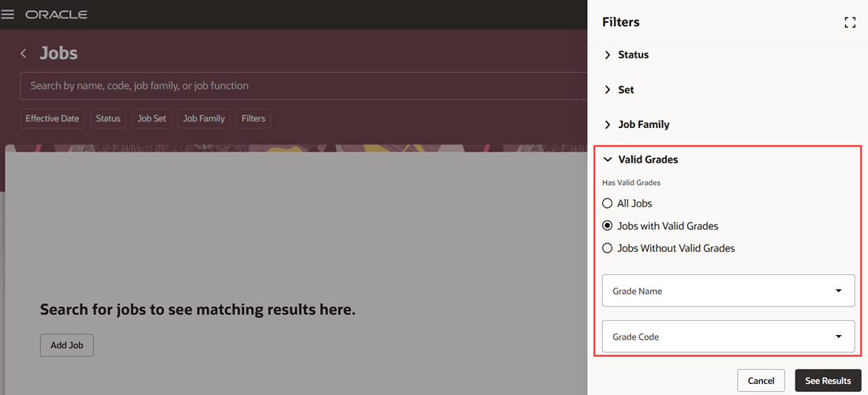Open the hamburger navigation menu

point(7,14)
